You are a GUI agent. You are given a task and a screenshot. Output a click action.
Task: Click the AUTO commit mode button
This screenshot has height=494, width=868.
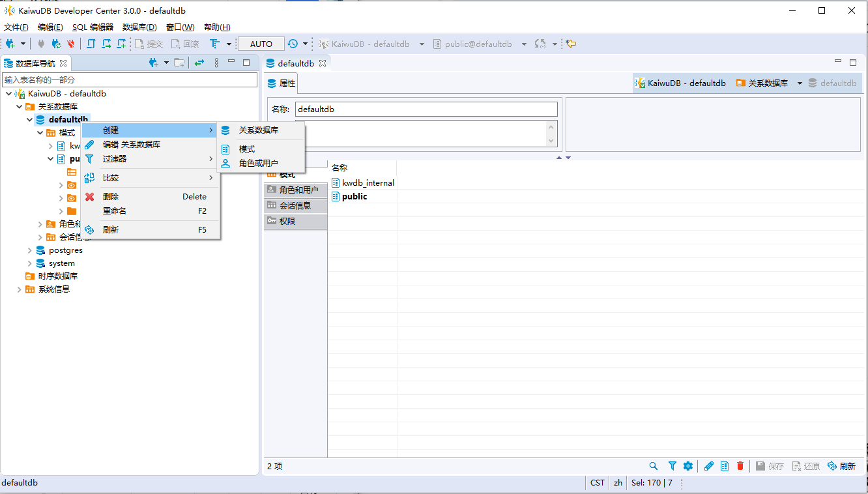tap(261, 44)
